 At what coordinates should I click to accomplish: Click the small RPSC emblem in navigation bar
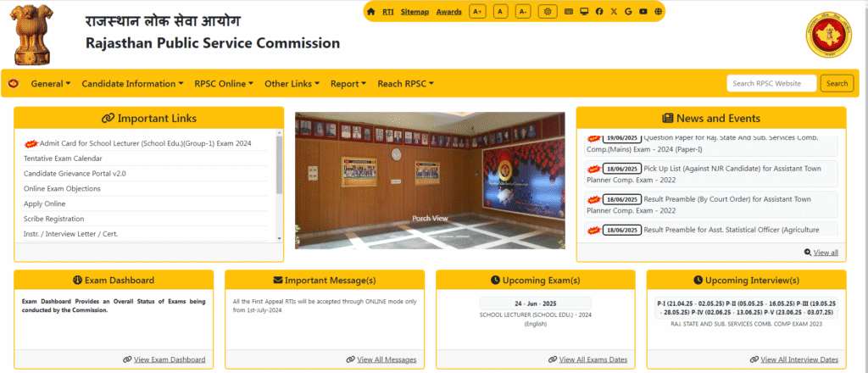tap(14, 84)
